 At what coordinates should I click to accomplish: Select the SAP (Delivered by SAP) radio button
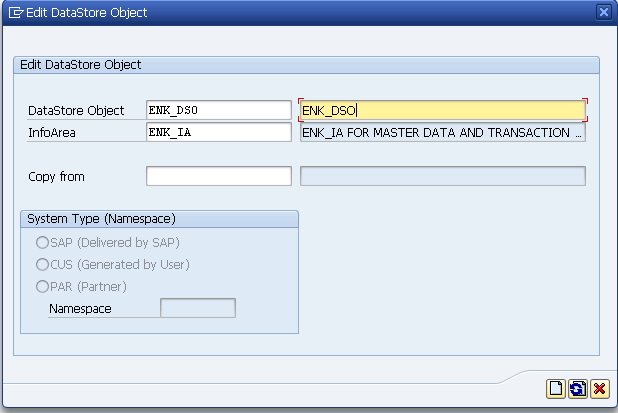click(42, 242)
